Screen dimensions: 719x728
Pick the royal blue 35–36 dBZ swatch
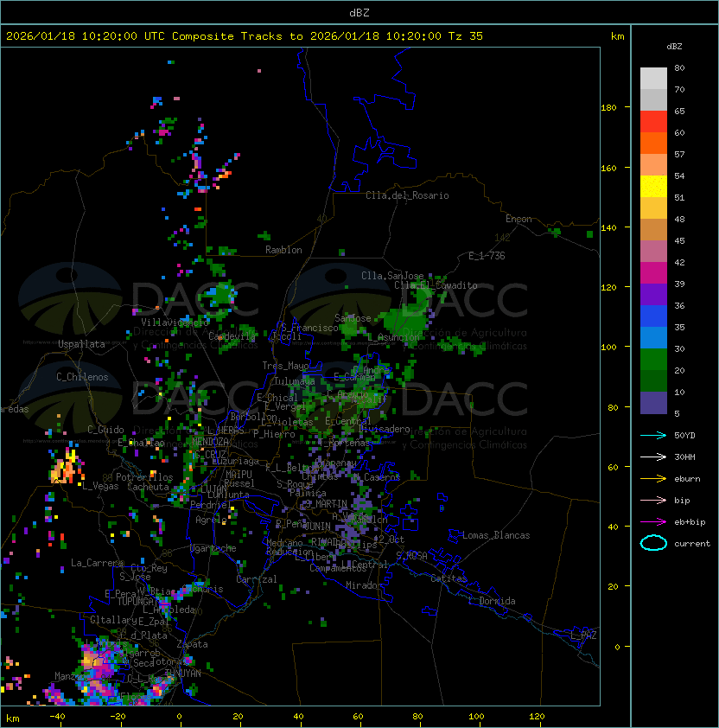pos(653,316)
